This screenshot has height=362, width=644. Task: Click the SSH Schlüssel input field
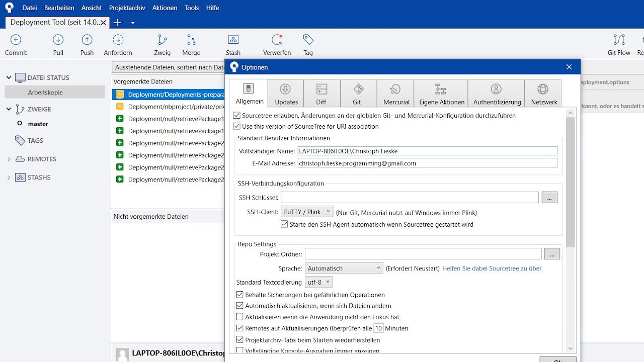(410, 198)
